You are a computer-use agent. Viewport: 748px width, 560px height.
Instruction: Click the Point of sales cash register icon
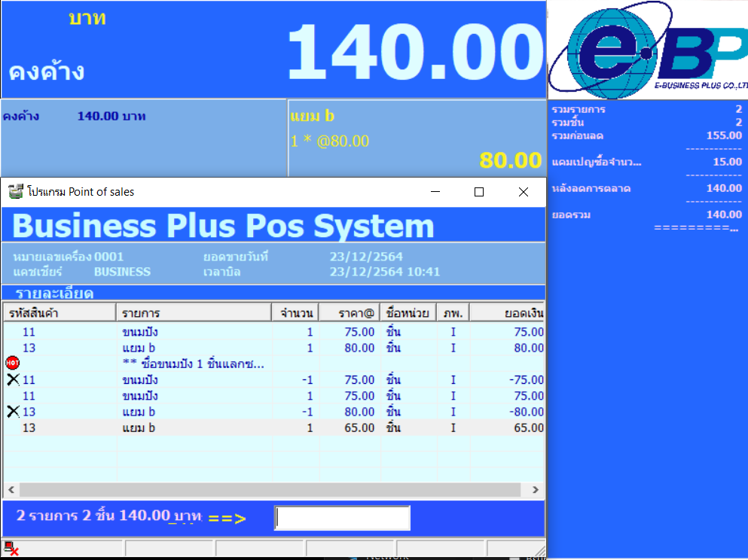16,192
